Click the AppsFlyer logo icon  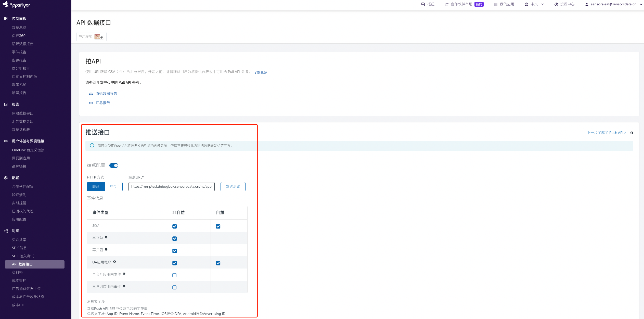[6, 4]
